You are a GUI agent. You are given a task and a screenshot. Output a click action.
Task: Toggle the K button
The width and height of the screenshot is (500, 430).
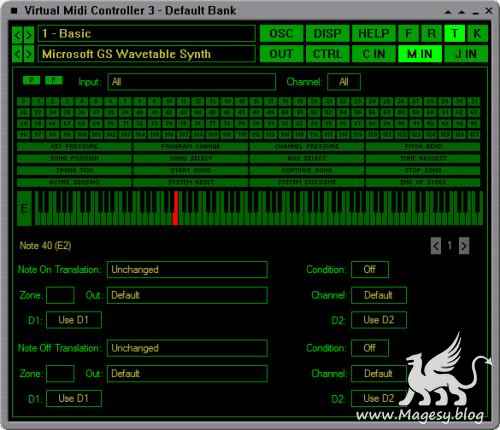(477, 34)
